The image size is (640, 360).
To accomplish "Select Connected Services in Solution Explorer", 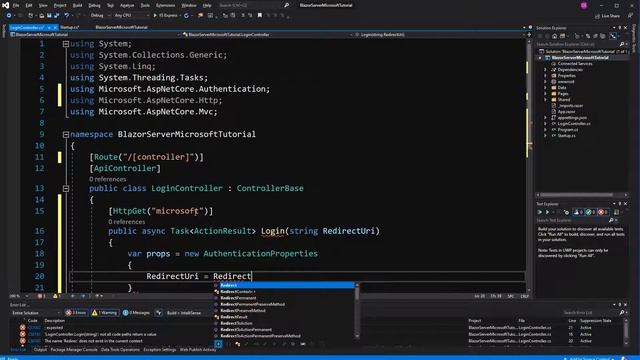I will click(x=575, y=64).
